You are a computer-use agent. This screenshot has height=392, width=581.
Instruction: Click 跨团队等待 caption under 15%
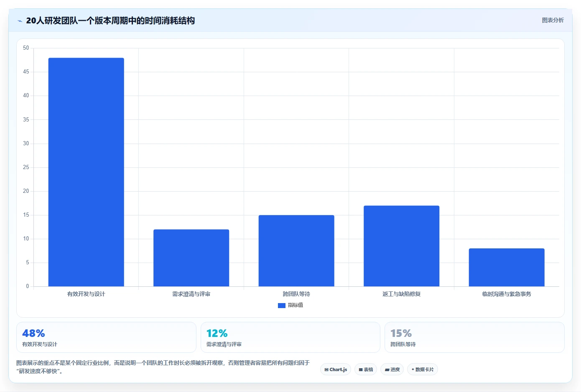pos(403,344)
